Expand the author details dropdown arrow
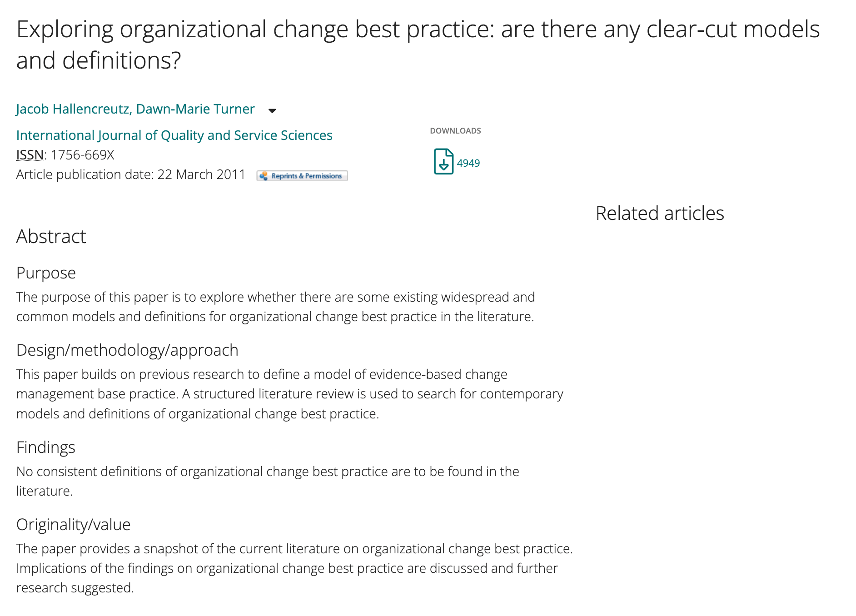 point(272,110)
